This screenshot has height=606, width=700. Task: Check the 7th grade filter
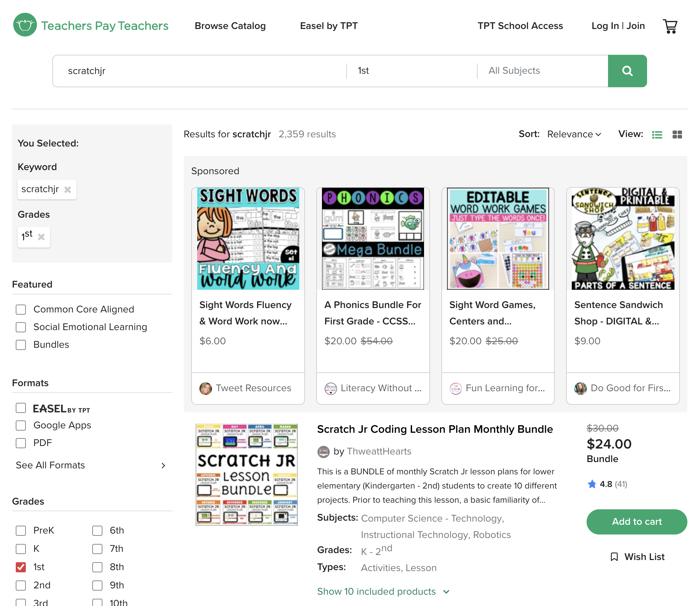[97, 549]
